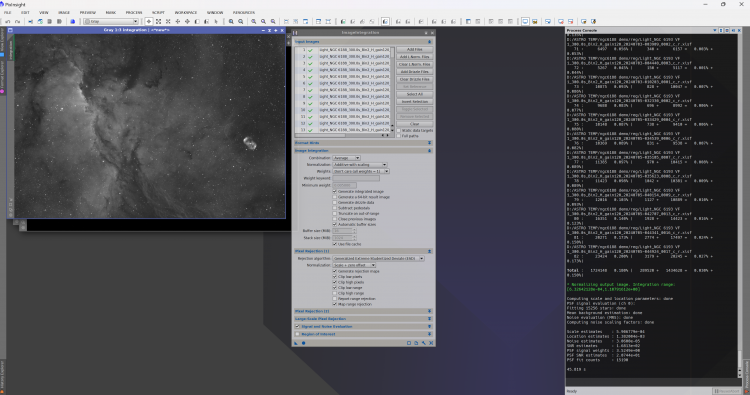Expand Large-Scale Pixel Rejection section
The height and width of the screenshot is (395, 750).
[x=429, y=319]
